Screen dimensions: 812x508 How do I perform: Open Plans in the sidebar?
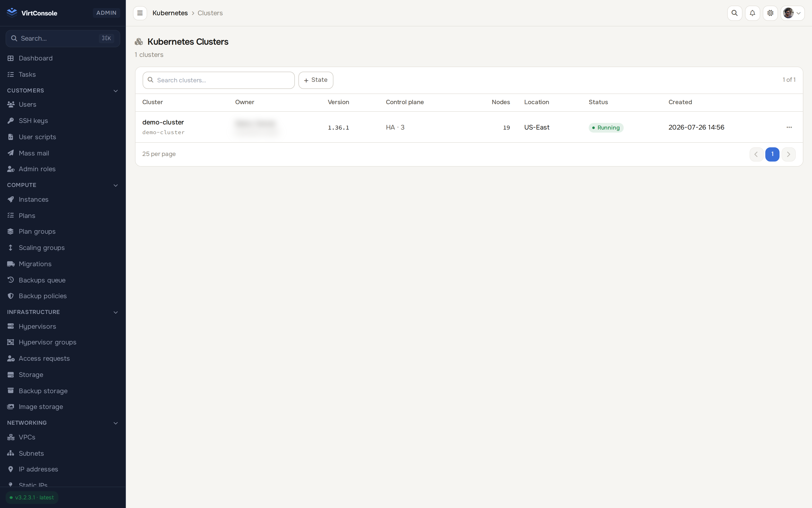(x=63, y=216)
